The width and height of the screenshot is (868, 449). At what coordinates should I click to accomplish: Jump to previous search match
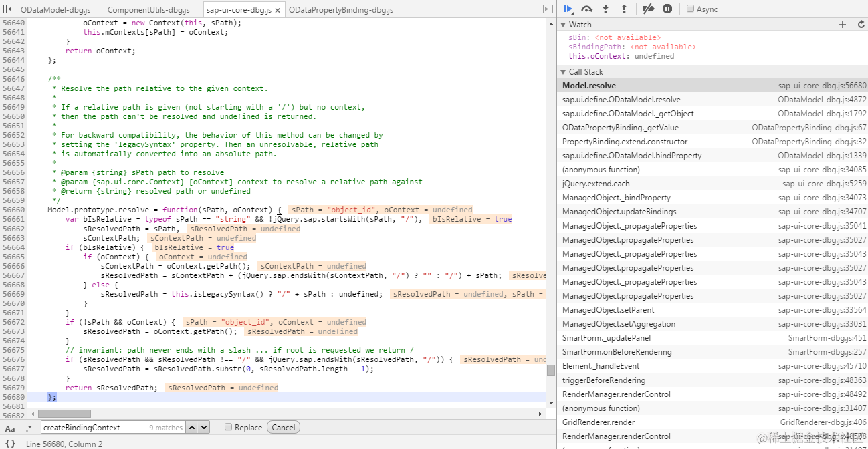[192, 428]
